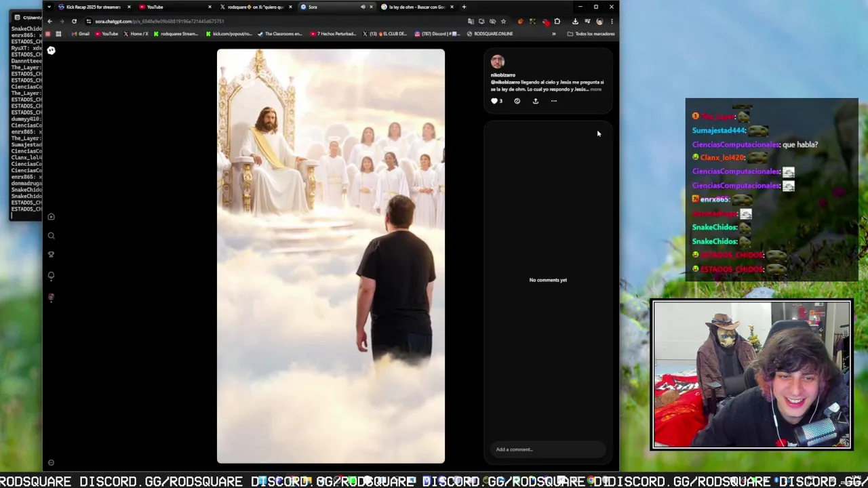868x488 pixels.
Task: Open the Chrome profile avatar
Action: (599, 21)
